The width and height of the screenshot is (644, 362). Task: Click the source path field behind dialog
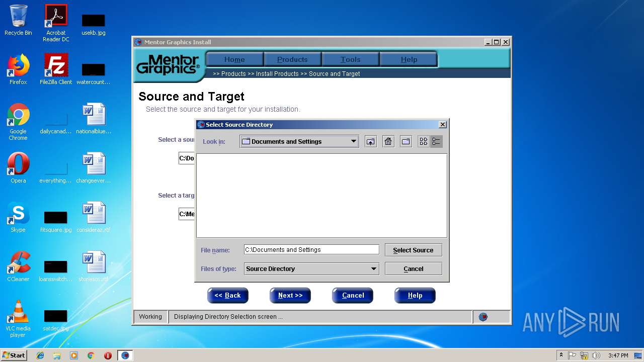tap(187, 158)
